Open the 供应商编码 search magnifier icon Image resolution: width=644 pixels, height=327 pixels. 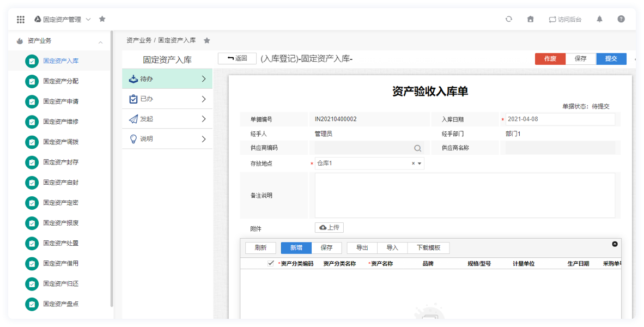point(417,148)
